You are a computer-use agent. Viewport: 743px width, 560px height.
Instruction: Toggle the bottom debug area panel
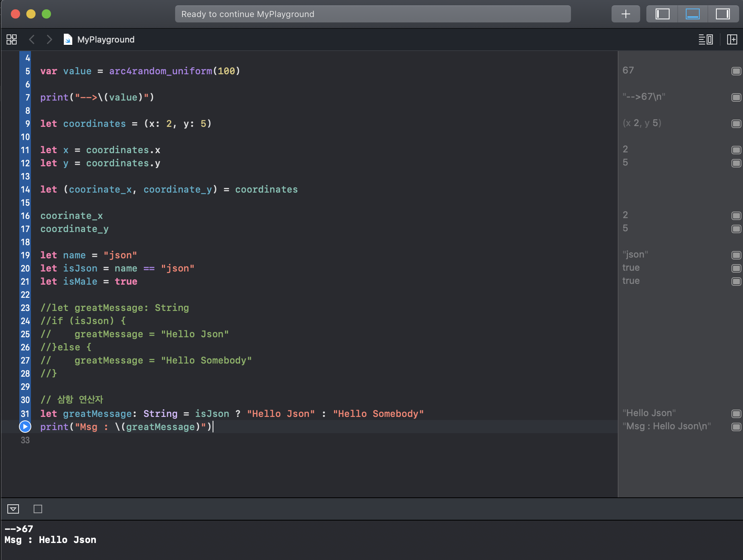pos(692,14)
